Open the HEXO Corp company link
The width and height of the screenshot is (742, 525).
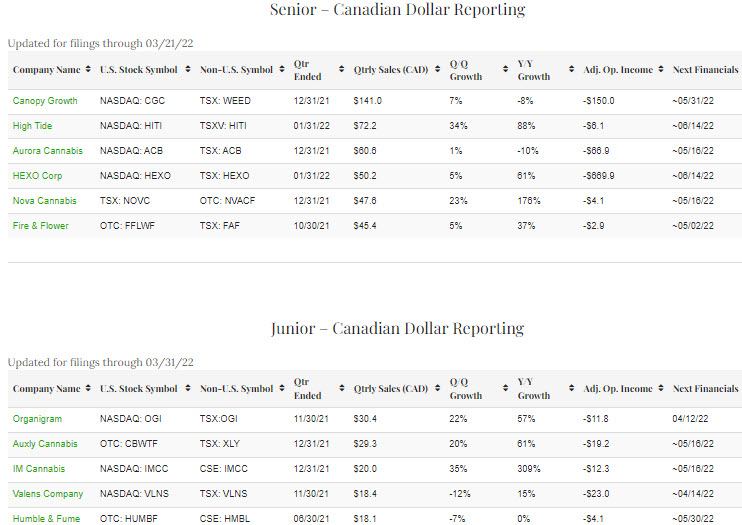click(38, 176)
